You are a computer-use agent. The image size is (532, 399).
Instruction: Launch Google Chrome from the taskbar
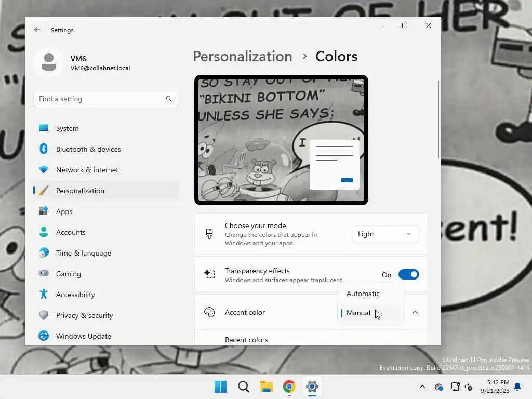[289, 387]
